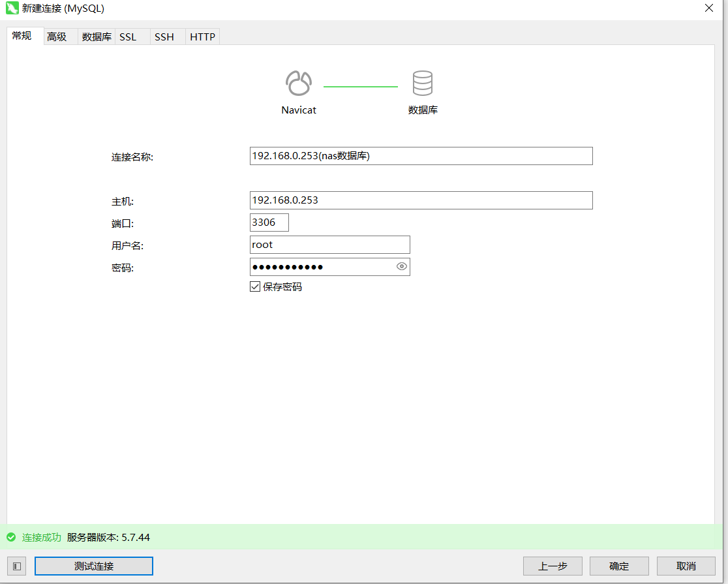Click the Navicat app icon in title bar
Viewport: 728px width, 584px height.
12,8
